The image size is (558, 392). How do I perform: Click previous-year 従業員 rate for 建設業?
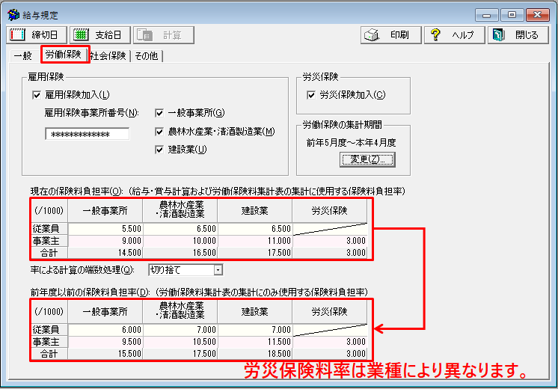coord(254,330)
